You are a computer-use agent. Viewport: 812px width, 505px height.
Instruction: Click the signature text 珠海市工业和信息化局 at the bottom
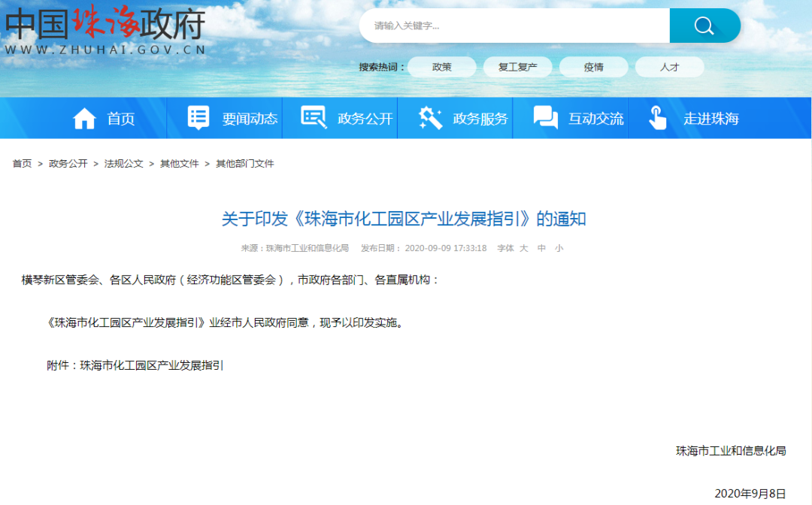coord(731,451)
